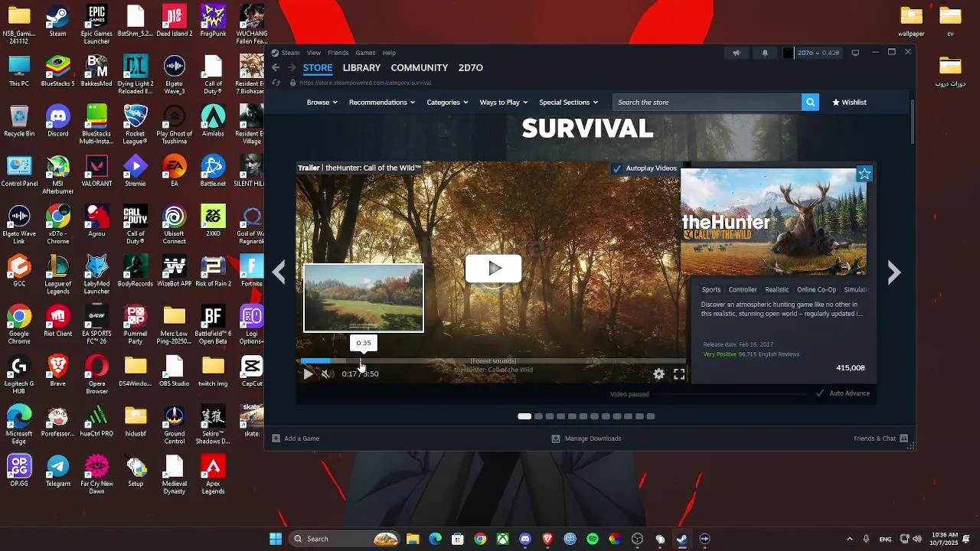Click the Sports tag
The image size is (980, 551).
point(711,289)
